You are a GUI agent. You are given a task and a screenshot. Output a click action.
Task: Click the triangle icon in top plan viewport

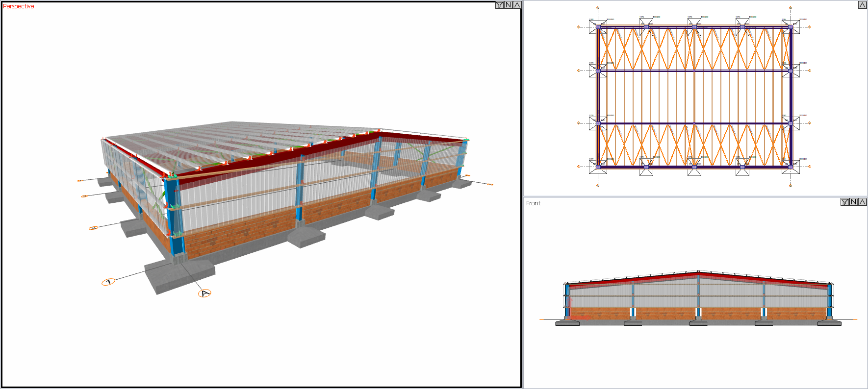coord(863,5)
